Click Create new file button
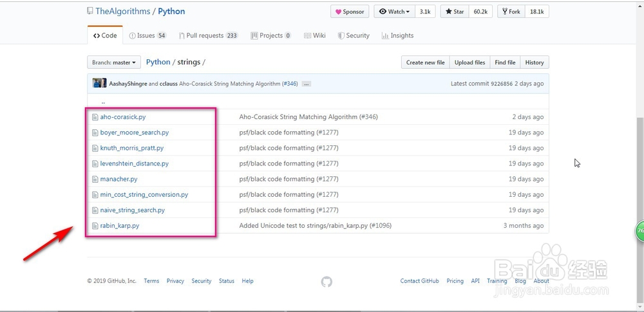 [426, 62]
